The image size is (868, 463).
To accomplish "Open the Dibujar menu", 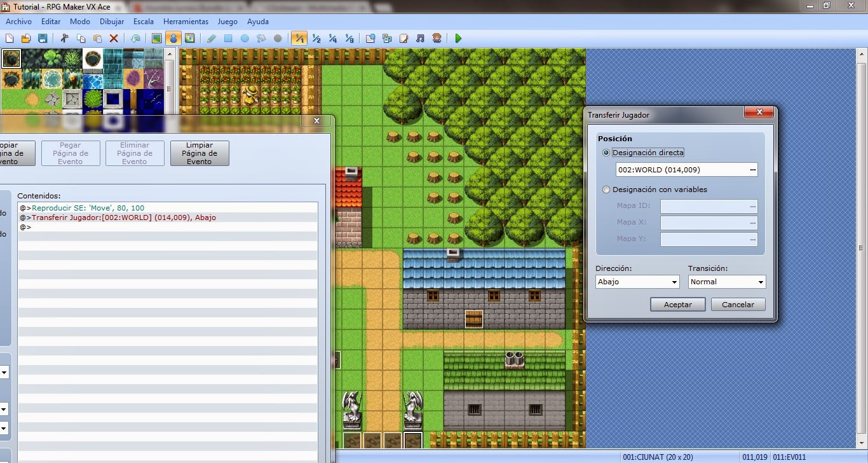I will pos(112,21).
